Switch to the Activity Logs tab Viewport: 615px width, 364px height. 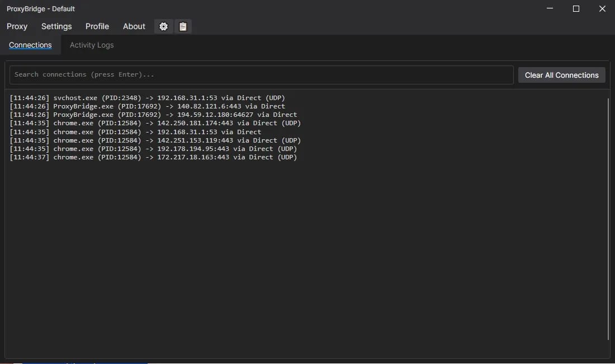point(92,45)
